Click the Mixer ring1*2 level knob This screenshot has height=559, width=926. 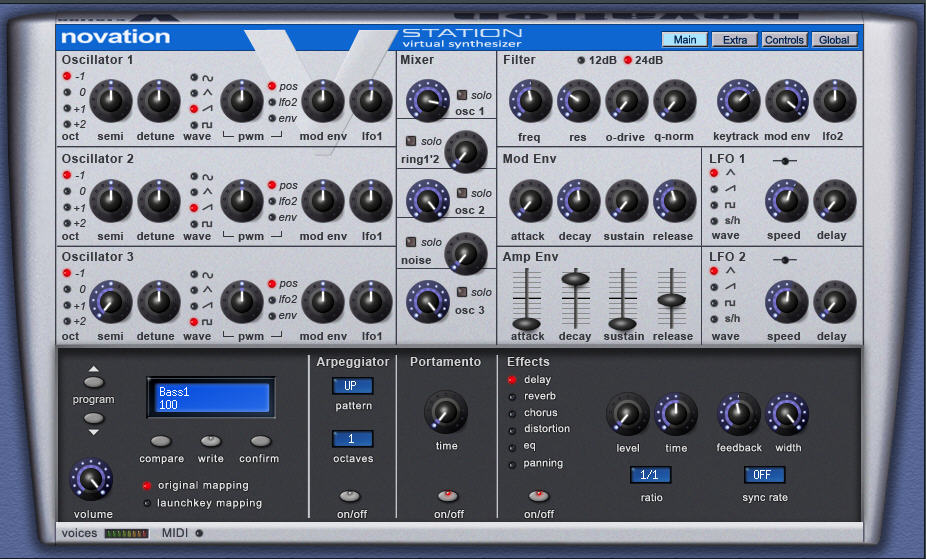click(465, 152)
